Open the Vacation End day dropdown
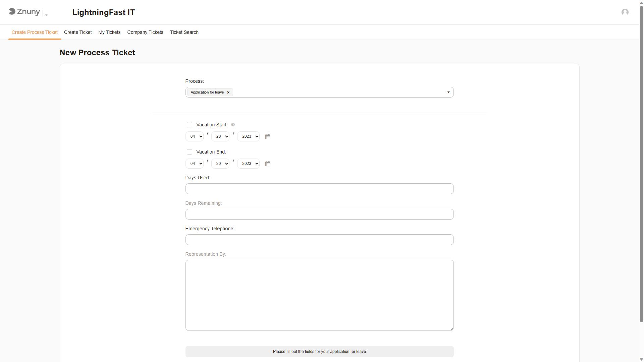 pos(220,164)
